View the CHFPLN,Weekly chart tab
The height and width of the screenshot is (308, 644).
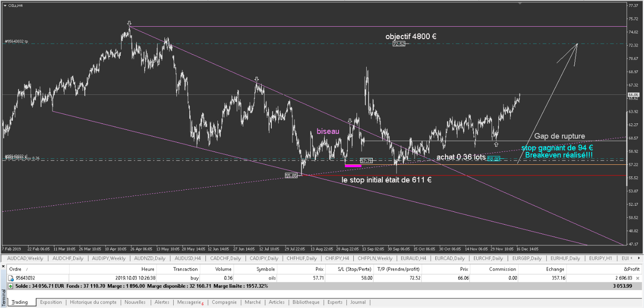(x=375, y=258)
